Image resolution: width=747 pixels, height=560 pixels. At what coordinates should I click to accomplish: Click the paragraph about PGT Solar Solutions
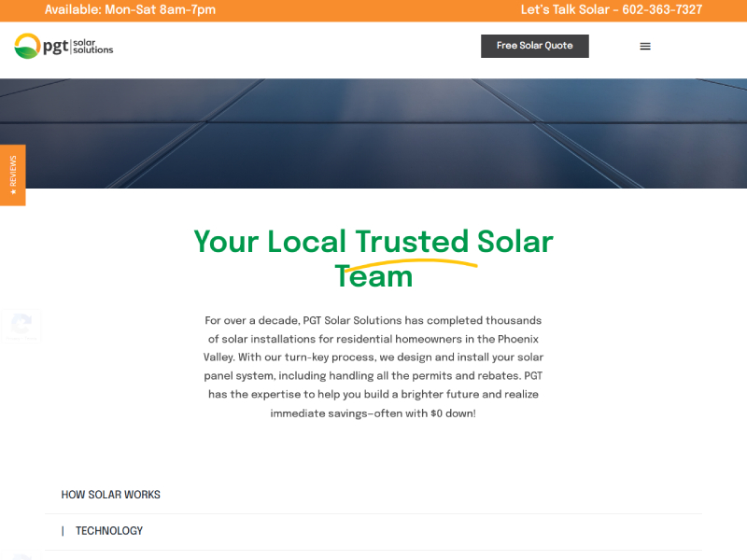373,366
